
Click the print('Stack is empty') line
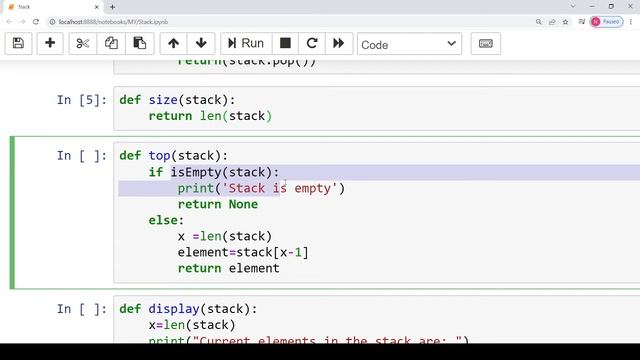point(261,188)
